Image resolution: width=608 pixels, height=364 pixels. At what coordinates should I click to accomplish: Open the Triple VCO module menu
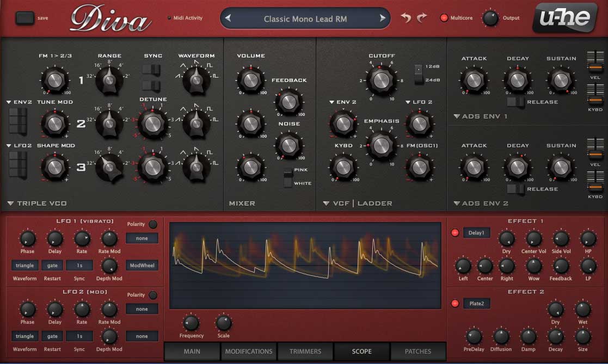tap(10, 203)
